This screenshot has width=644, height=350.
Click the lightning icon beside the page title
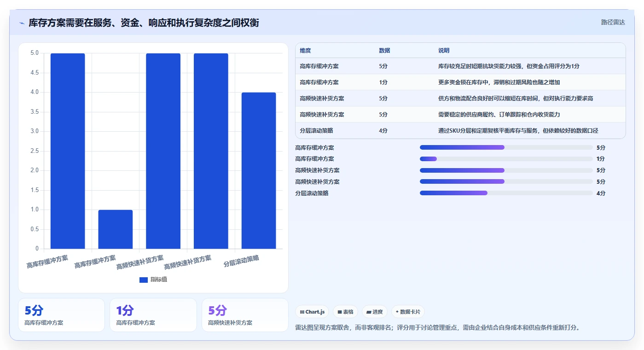pyautogui.click(x=22, y=23)
